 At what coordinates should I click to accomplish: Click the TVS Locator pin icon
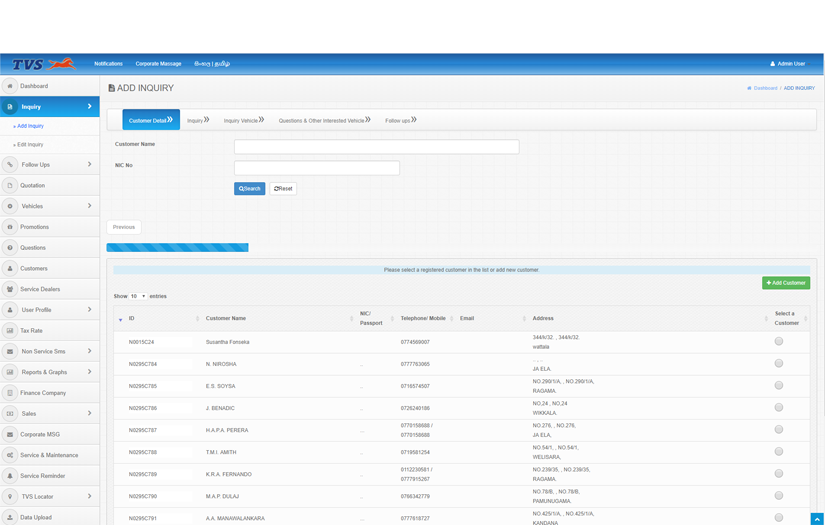point(9,497)
